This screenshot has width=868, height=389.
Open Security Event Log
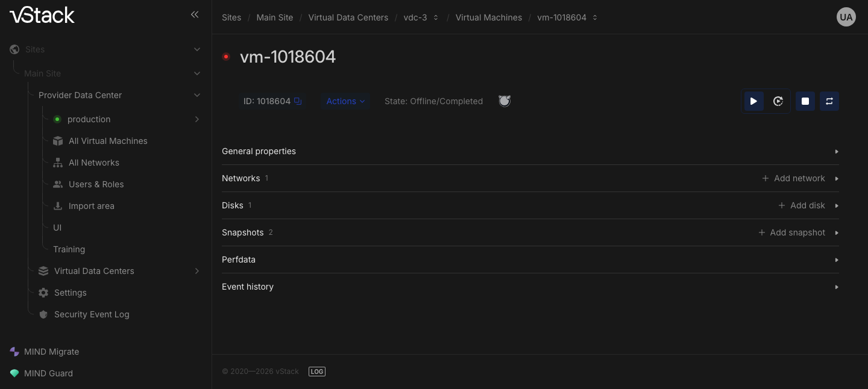pyautogui.click(x=92, y=314)
